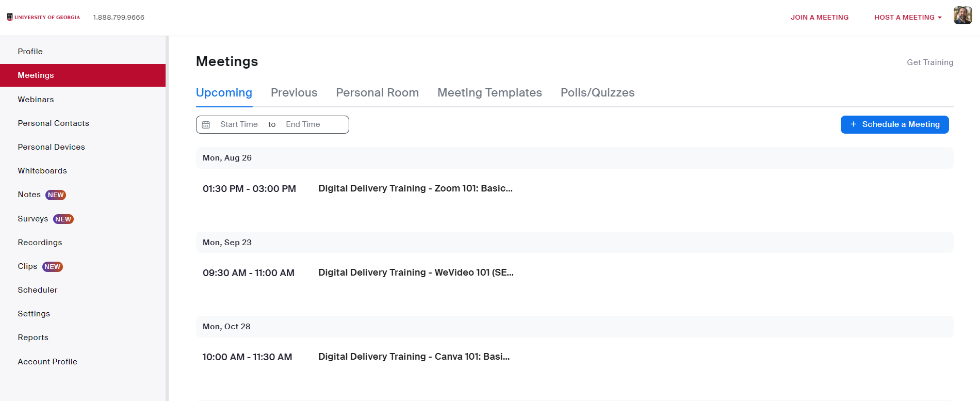The height and width of the screenshot is (401, 980).
Task: Open the Polls/Quizzes tab
Action: point(597,93)
